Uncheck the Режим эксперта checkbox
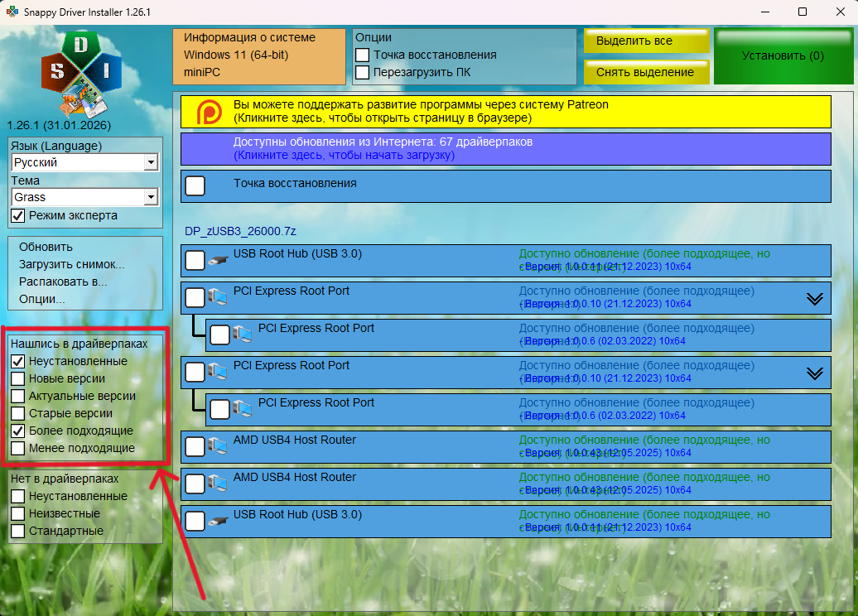Screen dimensions: 858x616 click(x=17, y=215)
